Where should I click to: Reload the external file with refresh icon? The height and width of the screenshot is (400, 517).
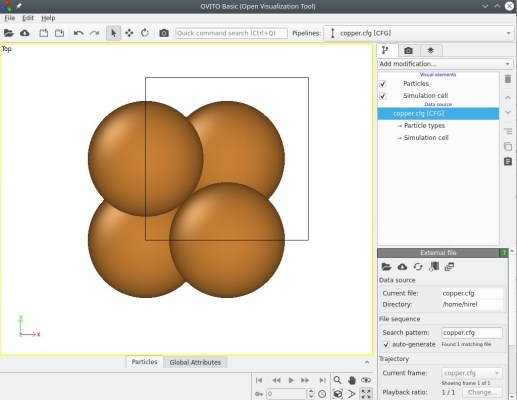coord(418,267)
